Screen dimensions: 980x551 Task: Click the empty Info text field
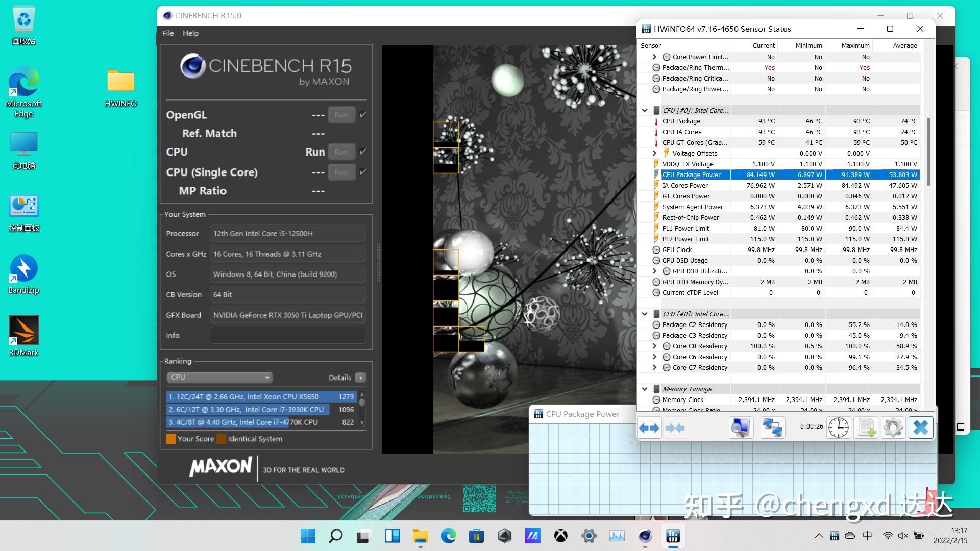point(288,335)
